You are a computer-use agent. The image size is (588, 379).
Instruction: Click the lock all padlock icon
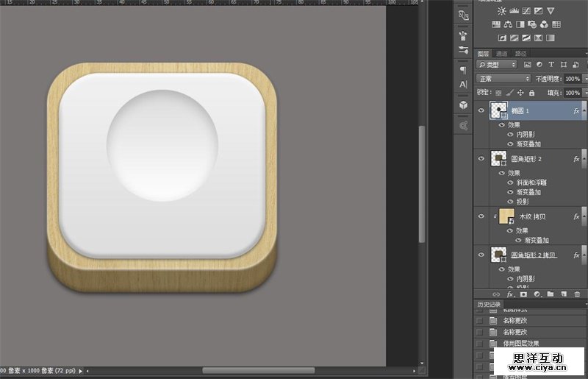click(x=531, y=93)
